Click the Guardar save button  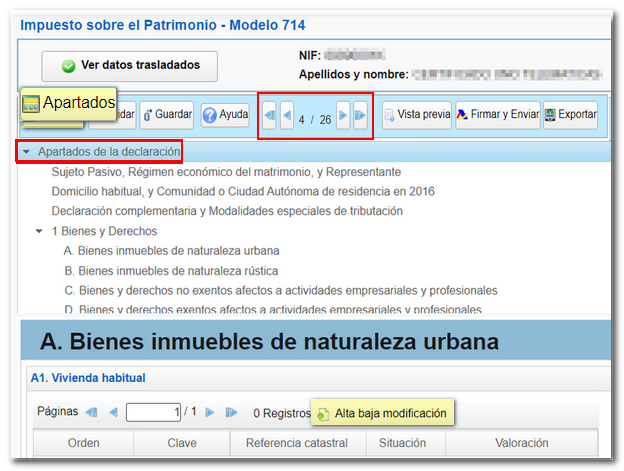point(167,115)
